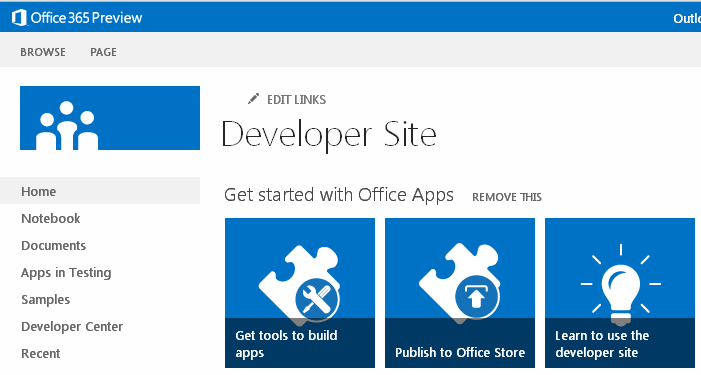Open the Developer Site people logo image

tap(110, 118)
